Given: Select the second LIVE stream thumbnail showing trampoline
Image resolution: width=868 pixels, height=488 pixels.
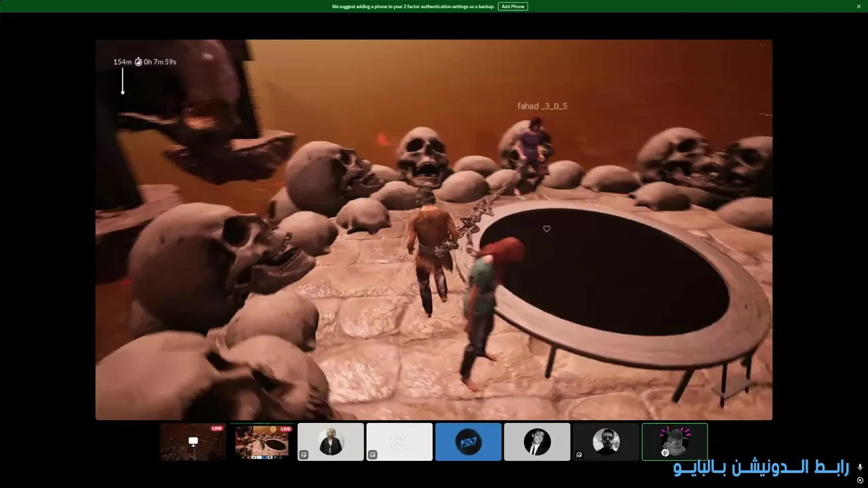Looking at the screenshot, I should pos(262,442).
